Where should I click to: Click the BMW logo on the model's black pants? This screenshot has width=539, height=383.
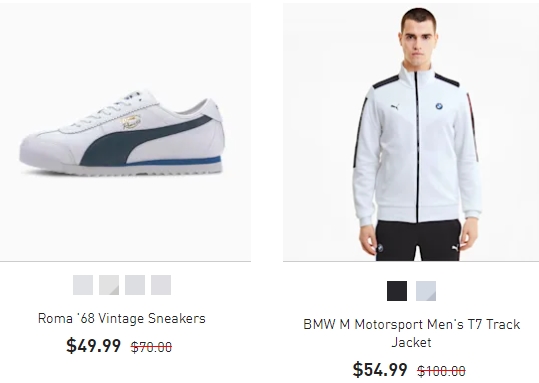click(x=380, y=248)
